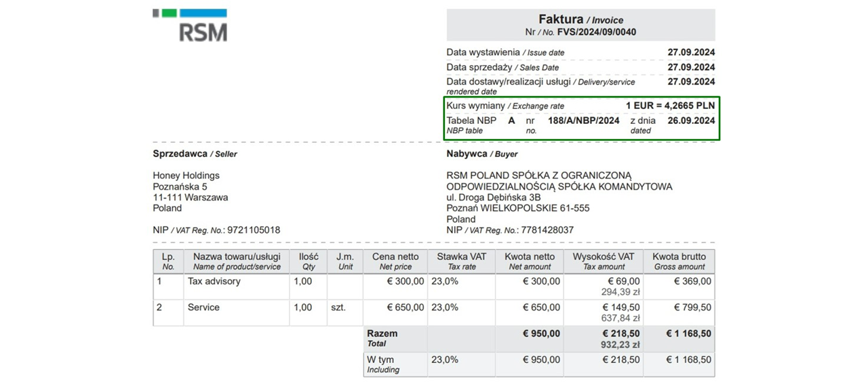The width and height of the screenshot is (868, 384).
Task: Click the Stawka VAT column header
Action: coord(460,257)
